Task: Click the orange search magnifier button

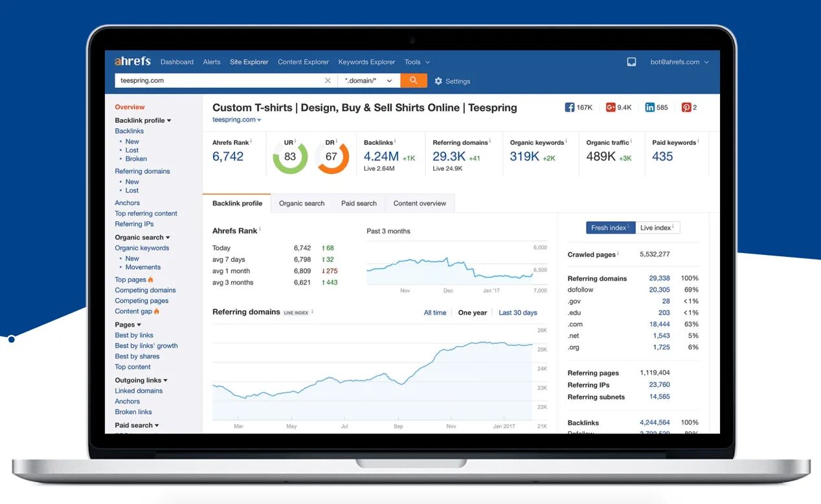Action: click(x=414, y=80)
